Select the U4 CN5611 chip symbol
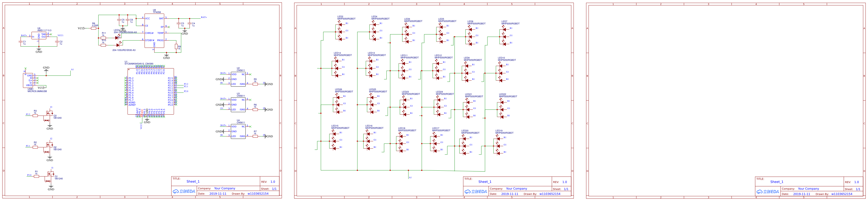This screenshot has height=201, width=868. [x=238, y=131]
